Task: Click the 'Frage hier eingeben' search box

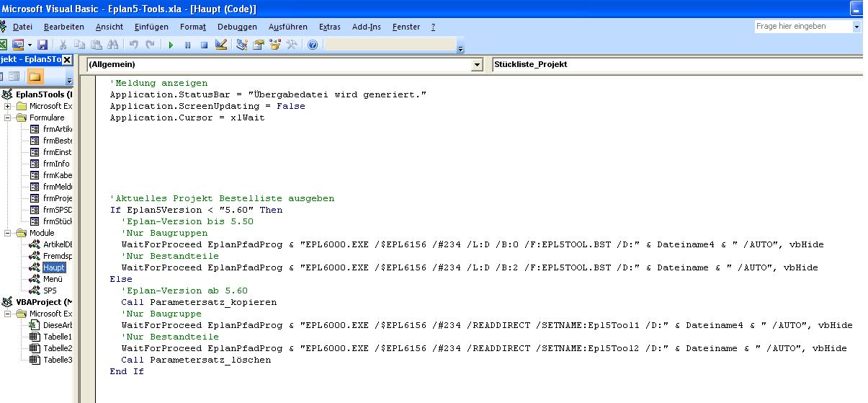Action: point(802,26)
